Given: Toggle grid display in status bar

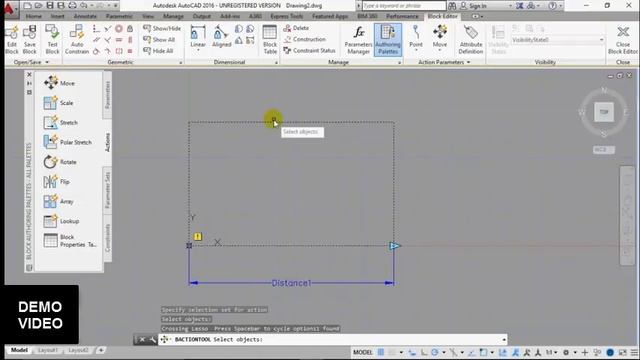Looking at the screenshot, I should click(x=381, y=352).
